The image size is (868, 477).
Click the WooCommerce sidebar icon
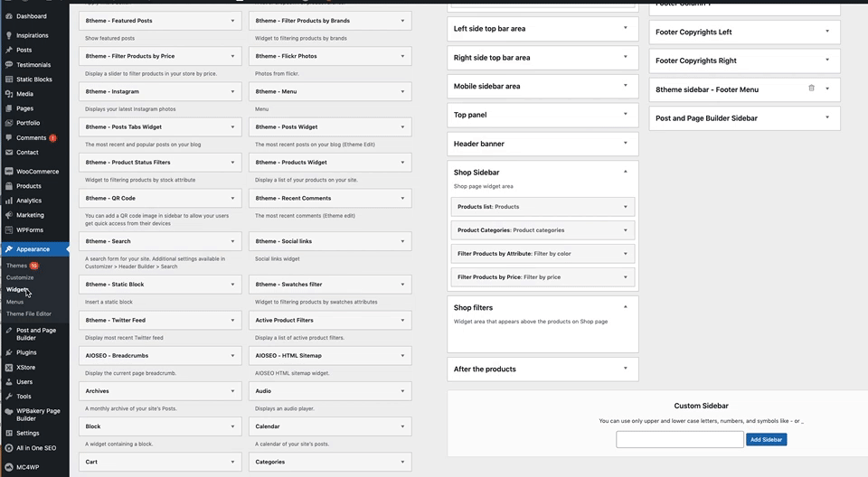[9, 172]
